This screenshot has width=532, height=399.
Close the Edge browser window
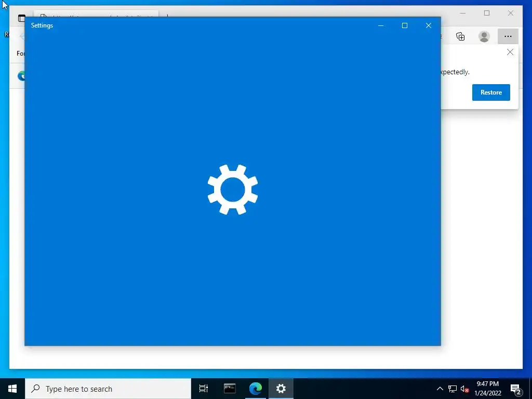point(511,13)
